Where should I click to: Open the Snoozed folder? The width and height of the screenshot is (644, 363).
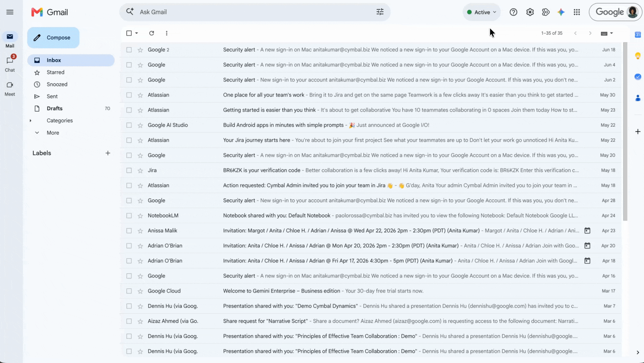pos(71,84)
